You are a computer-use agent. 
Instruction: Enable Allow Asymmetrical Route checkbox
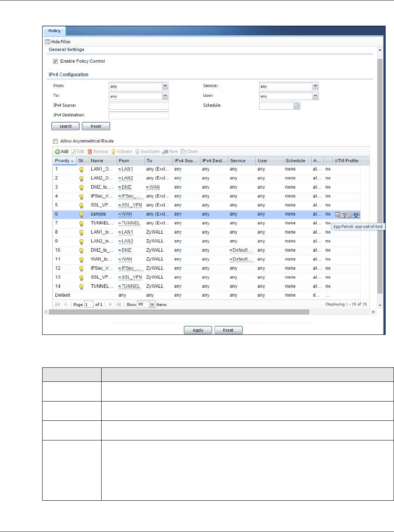pos(55,141)
